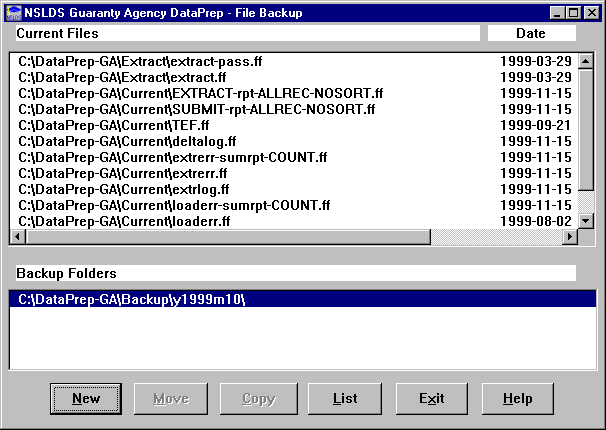
Task: Click the List button
Action: 345,399
